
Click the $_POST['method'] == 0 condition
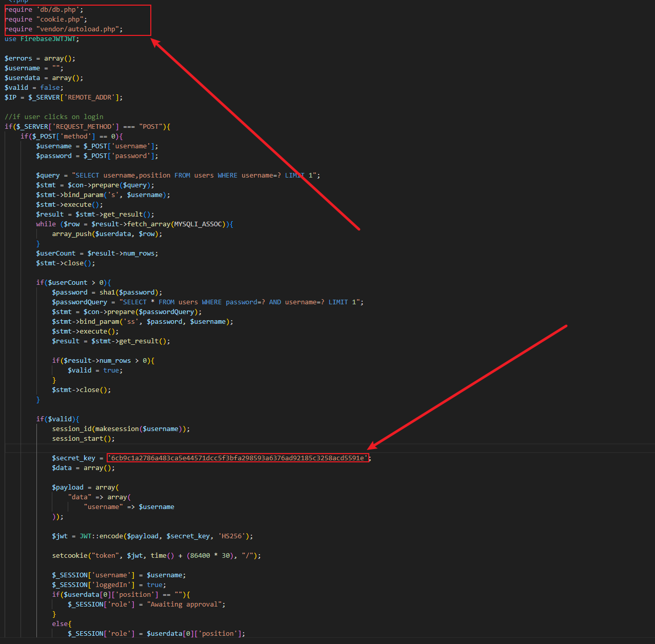tap(72, 136)
